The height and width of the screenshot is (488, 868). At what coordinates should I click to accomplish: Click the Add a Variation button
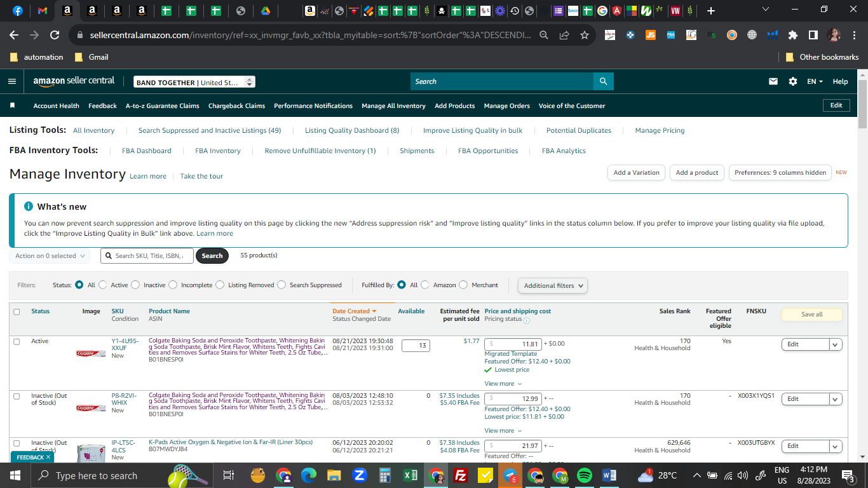[637, 172]
